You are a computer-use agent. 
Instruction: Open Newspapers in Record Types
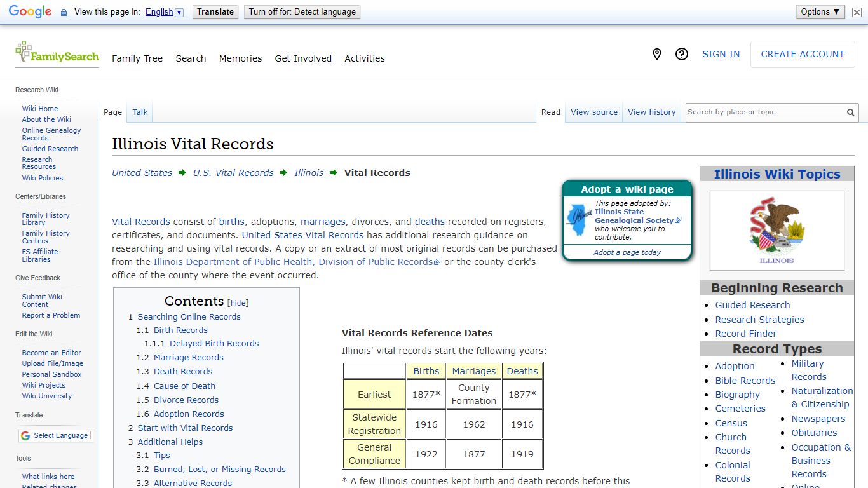[818, 419]
